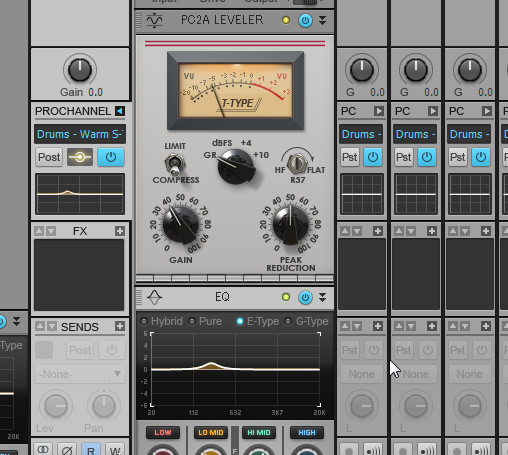Click the GR / dBFS meter selector knob
Viewport: 508px width, 455px height.
[x=235, y=166]
